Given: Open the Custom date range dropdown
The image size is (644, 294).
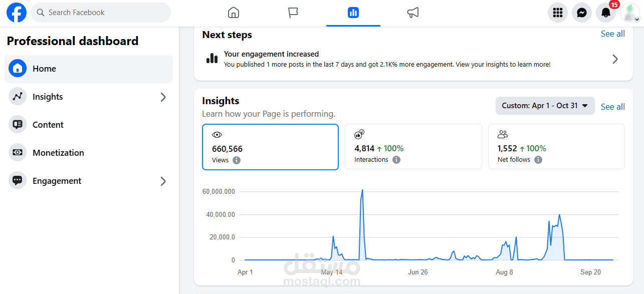Looking at the screenshot, I should coord(545,106).
